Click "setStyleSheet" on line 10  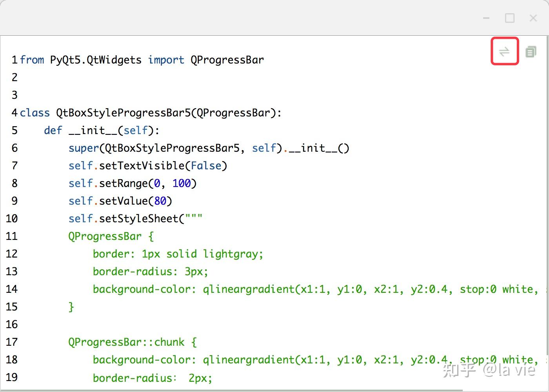(139, 219)
